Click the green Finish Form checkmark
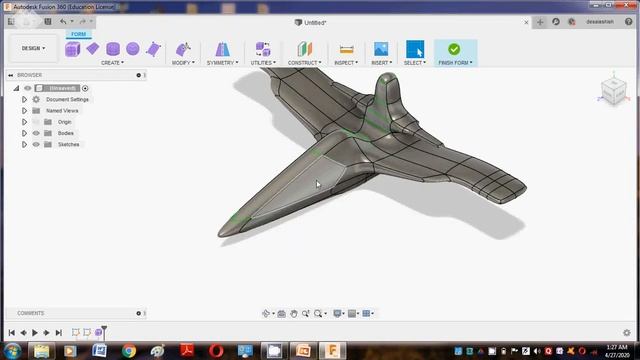 (454, 49)
